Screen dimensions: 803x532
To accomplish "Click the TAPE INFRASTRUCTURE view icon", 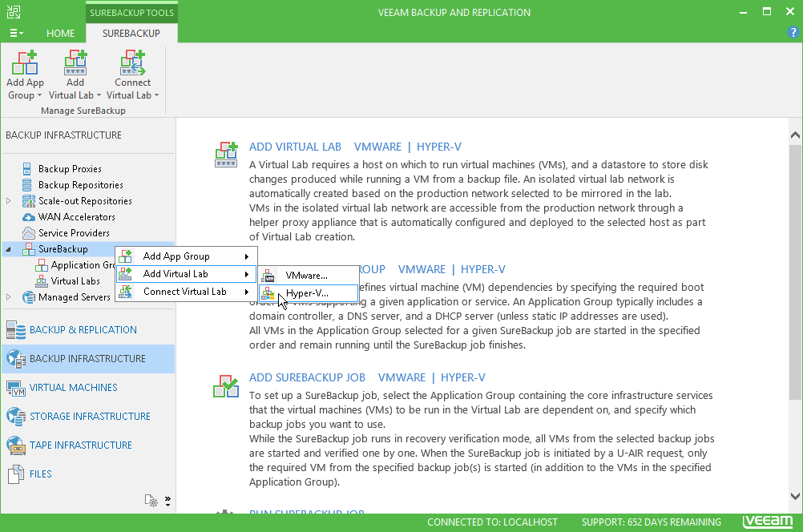I will 16,445.
